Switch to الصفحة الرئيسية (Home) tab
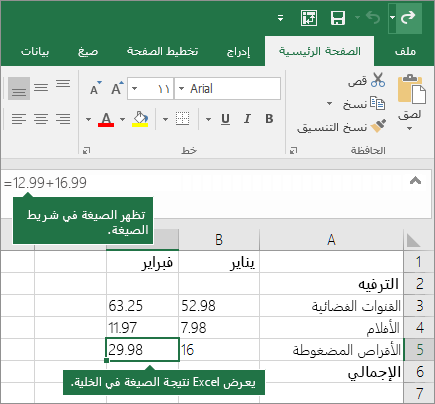This screenshot has width=435, height=404. click(320, 52)
